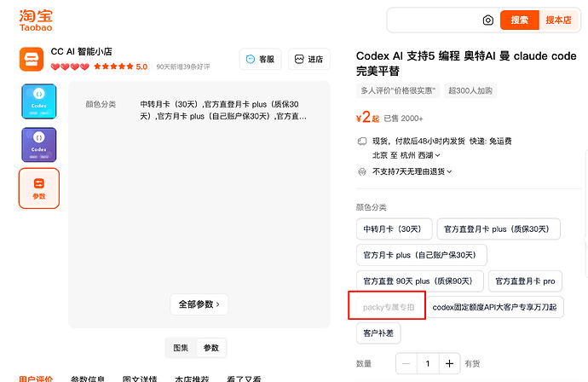Screen dimensions: 588x382
Task: Open the 参数信息 tab
Action: click(88, 379)
